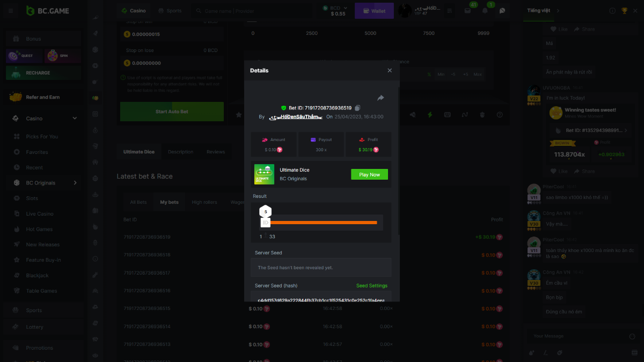This screenshot has height=362, width=644.
Task: Click the lightning bolt icon in game toolbar
Action: point(429,115)
